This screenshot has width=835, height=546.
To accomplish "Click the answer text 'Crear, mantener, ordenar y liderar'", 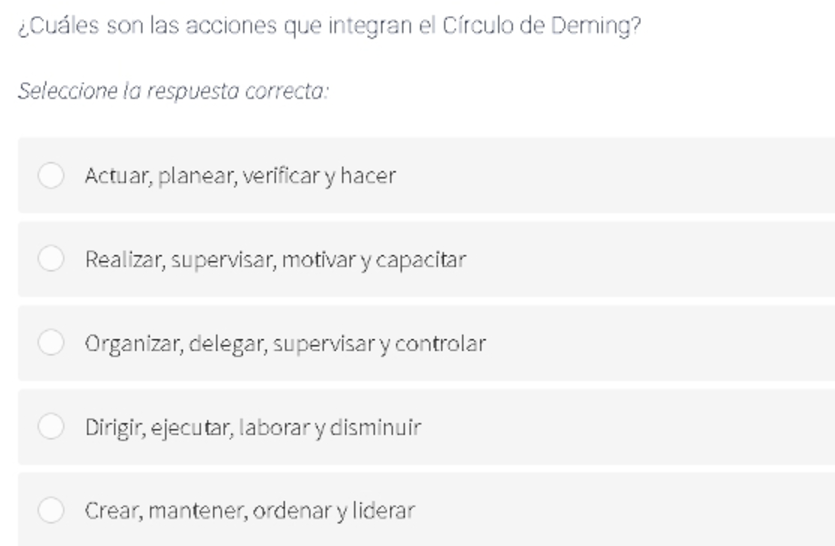I will coord(250,511).
